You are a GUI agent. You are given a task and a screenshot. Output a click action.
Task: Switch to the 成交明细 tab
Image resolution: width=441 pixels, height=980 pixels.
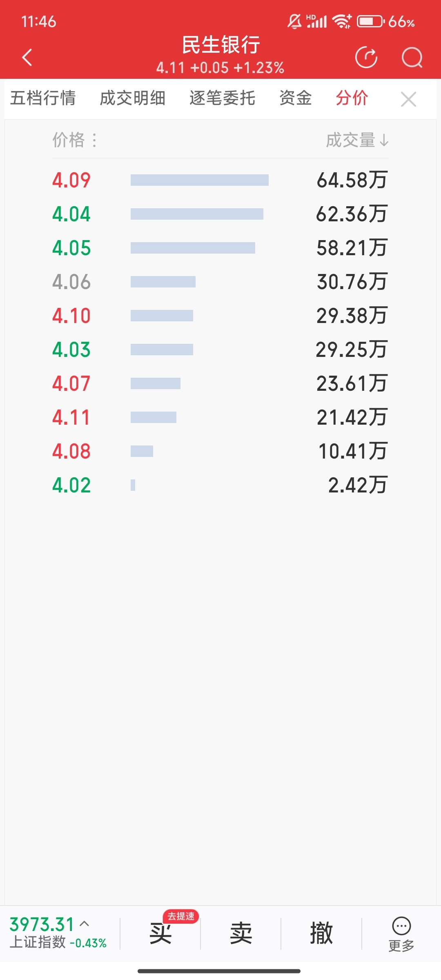[133, 98]
